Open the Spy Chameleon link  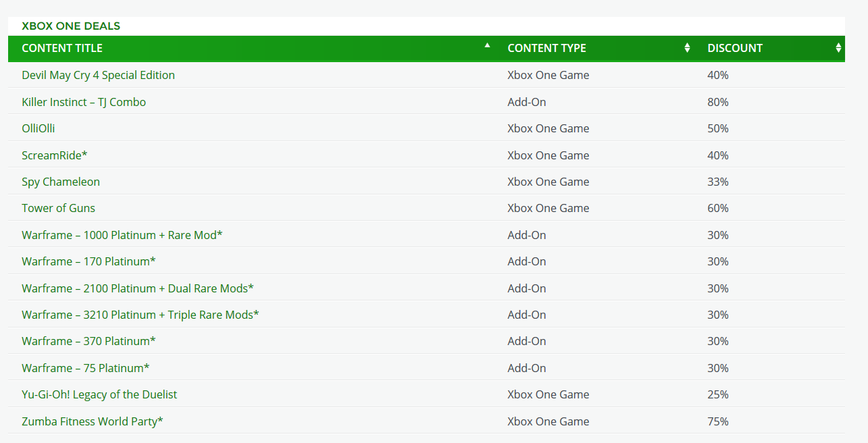coord(61,182)
